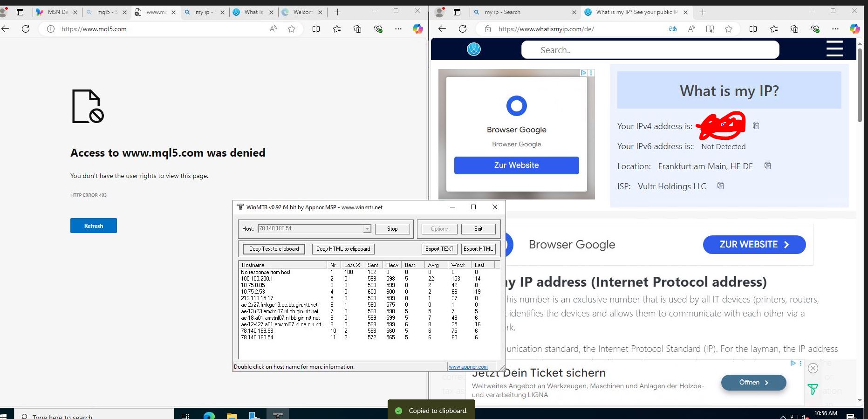Click Export TEXT in WinMTR
Screen dimensions: 868x419
click(439, 249)
